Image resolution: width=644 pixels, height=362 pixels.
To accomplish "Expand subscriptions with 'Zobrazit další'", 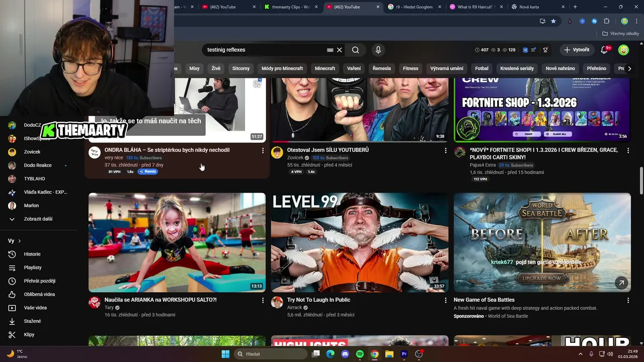I will (x=38, y=219).
